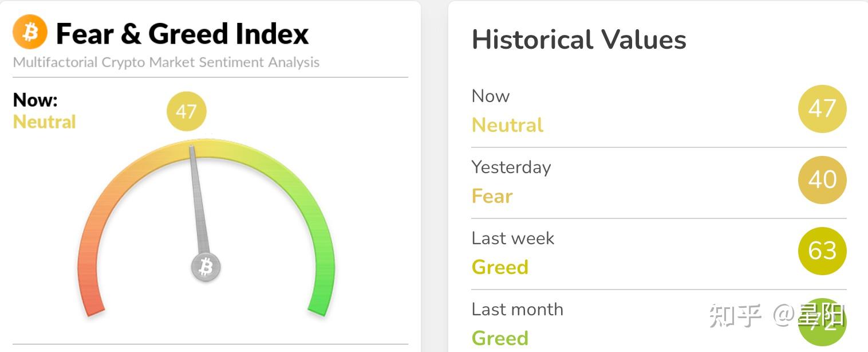Select the Yesterday row label
The width and height of the screenshot is (868, 352).
pos(511,167)
